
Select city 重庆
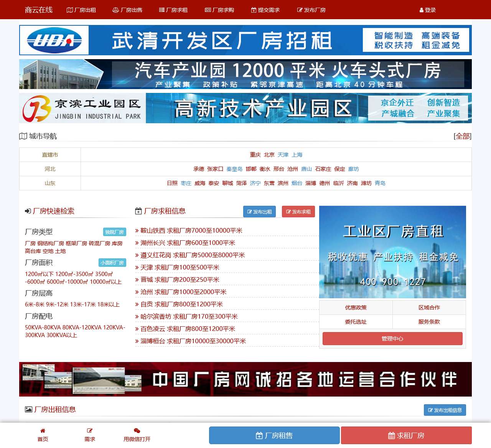255,155
